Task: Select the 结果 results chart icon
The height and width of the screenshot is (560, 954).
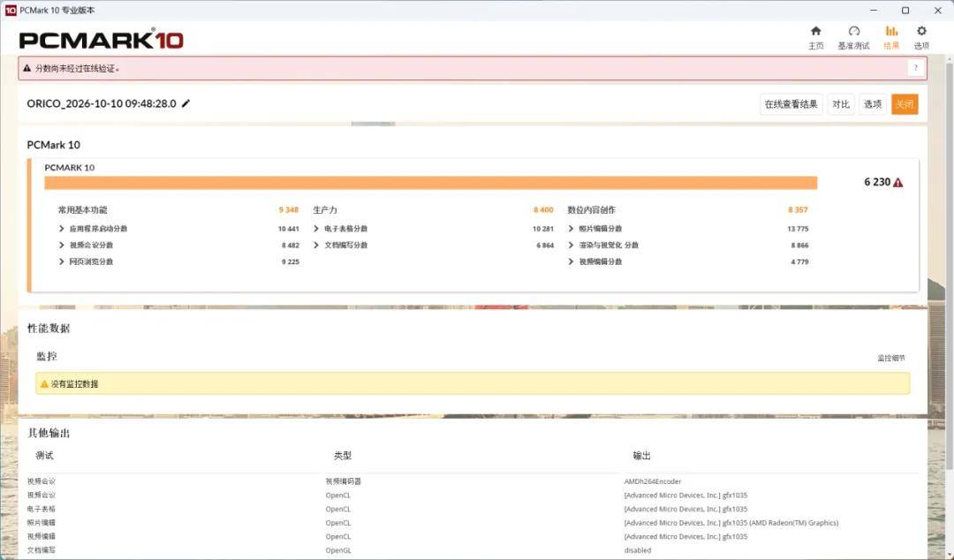Action: pos(891,31)
